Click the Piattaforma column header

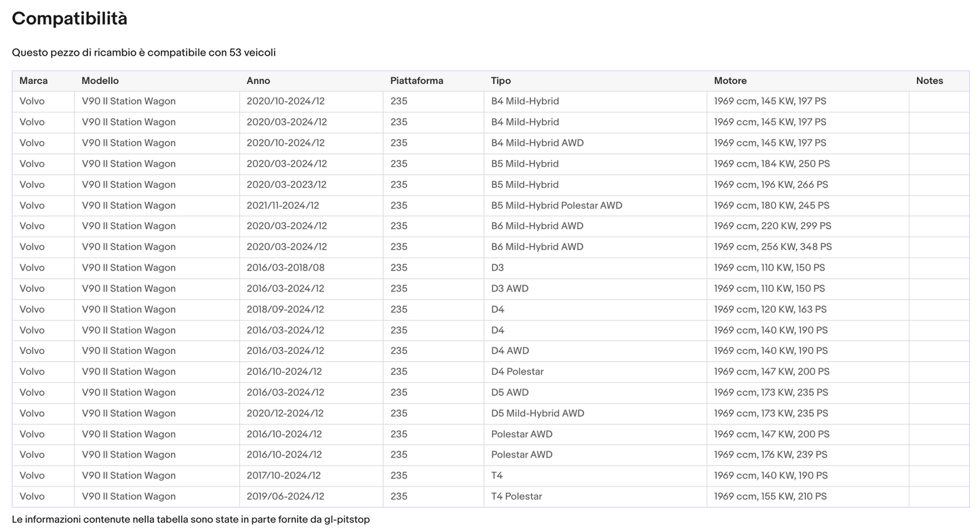click(x=416, y=81)
